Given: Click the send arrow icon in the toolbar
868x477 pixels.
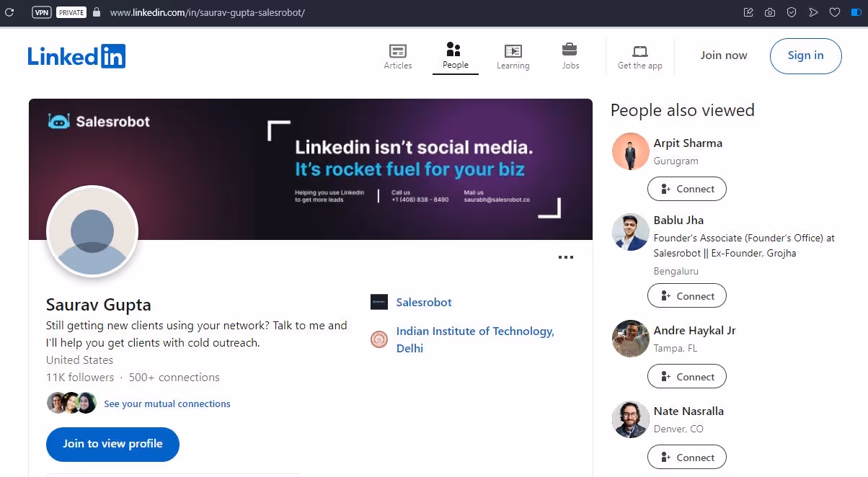Looking at the screenshot, I should click(812, 12).
